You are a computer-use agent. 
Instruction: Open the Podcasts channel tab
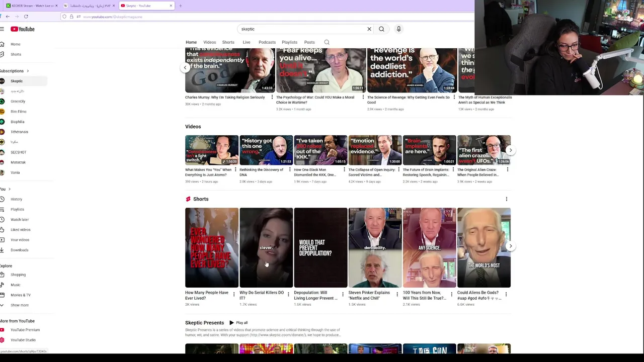pos(267,42)
